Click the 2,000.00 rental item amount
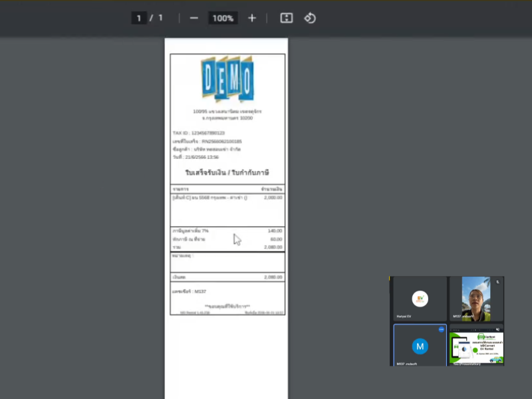This screenshot has height=399, width=532. [x=273, y=198]
